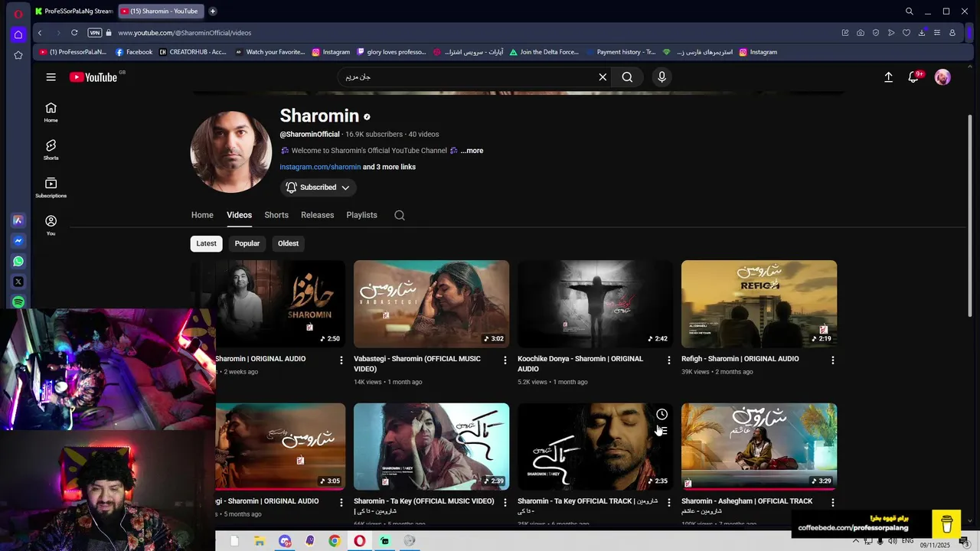This screenshot has width=980, height=551.
Task: Open CREATORHUB bookmark in bookmarks bar
Action: coord(193,52)
